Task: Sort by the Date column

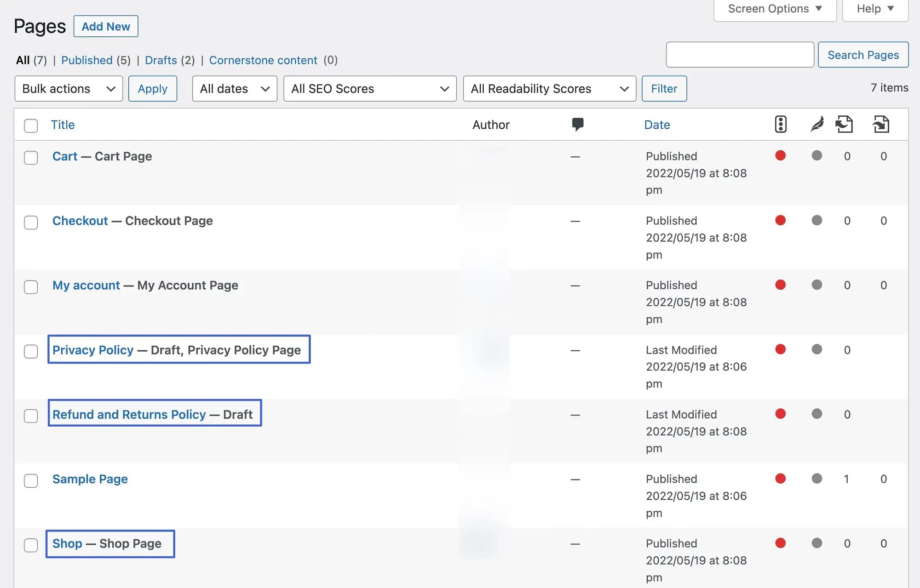Action: [x=657, y=125]
